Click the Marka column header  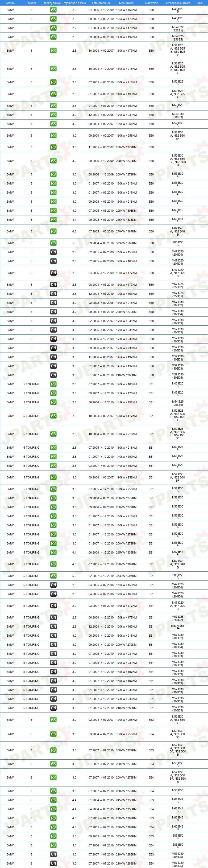10,3
